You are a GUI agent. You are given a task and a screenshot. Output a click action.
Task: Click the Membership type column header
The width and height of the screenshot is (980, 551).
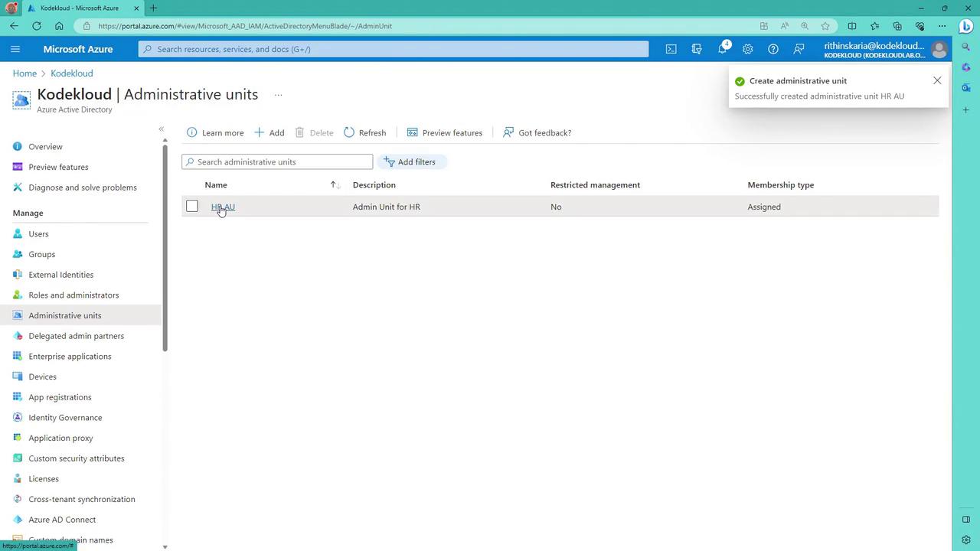(781, 184)
